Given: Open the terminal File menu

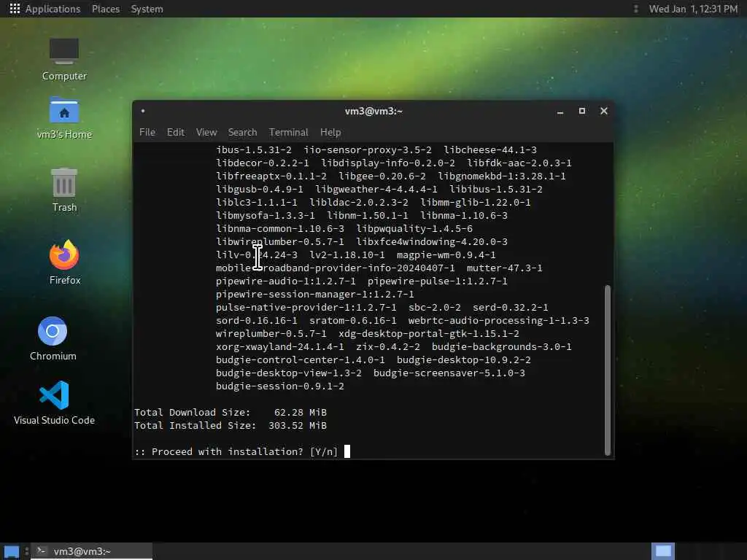Looking at the screenshot, I should pyautogui.click(x=147, y=133).
